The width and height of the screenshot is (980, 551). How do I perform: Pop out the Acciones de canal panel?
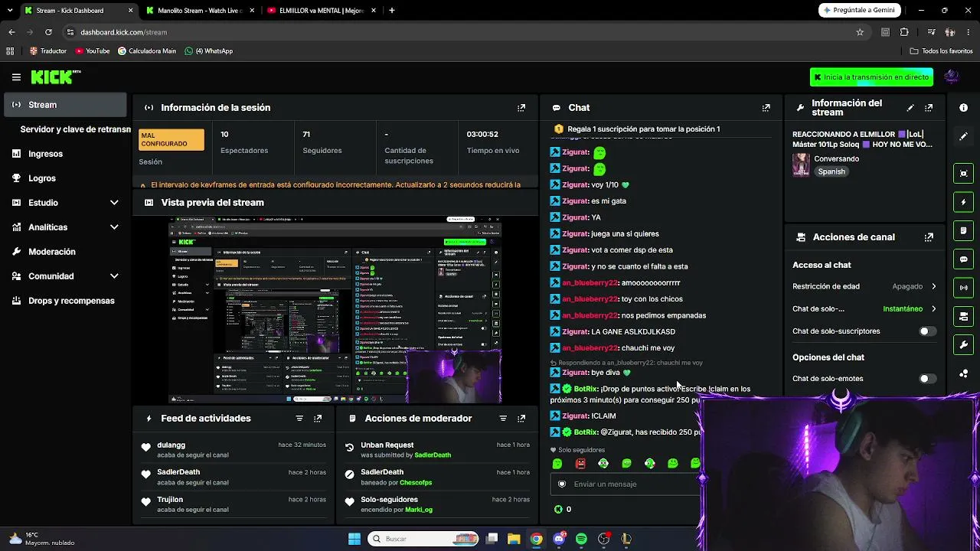(929, 237)
